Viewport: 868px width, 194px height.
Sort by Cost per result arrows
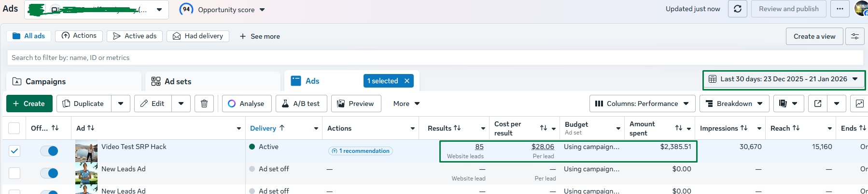tap(544, 128)
